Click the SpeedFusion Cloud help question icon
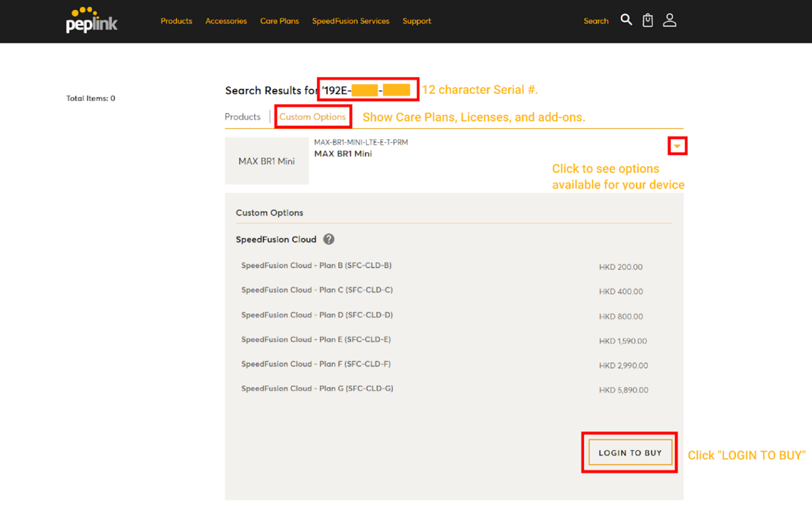Screen dimensions: 812x527 329,239
